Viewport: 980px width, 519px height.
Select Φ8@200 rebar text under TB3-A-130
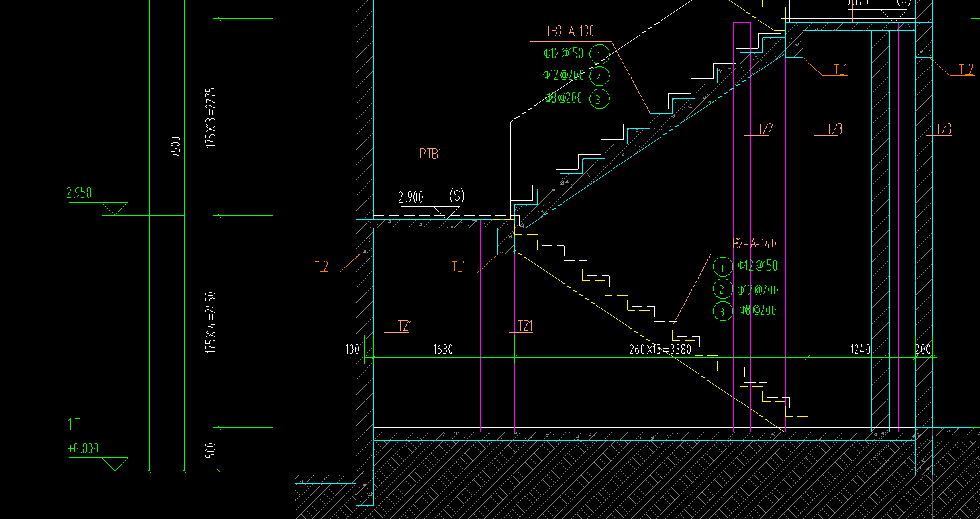point(563,98)
